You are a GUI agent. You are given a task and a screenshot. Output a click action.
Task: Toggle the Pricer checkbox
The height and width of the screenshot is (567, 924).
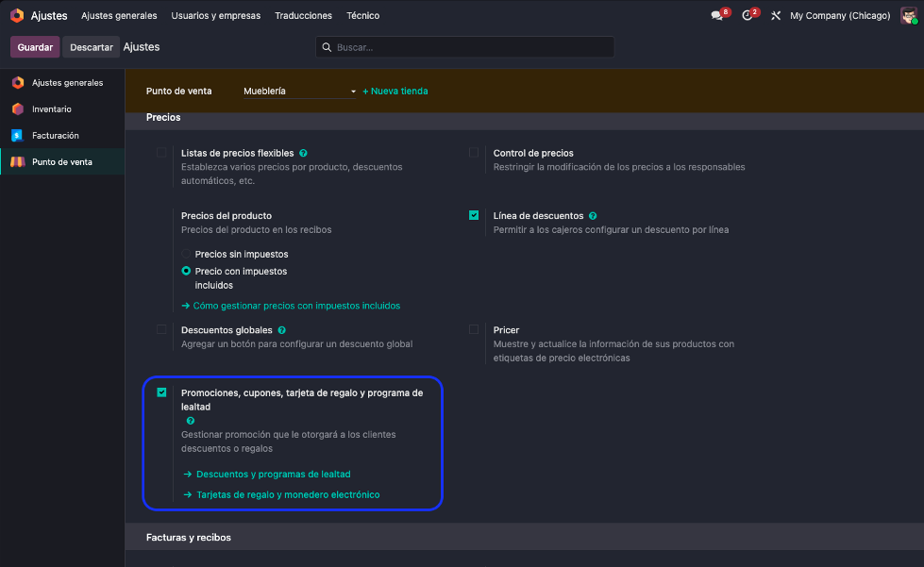[x=474, y=329]
